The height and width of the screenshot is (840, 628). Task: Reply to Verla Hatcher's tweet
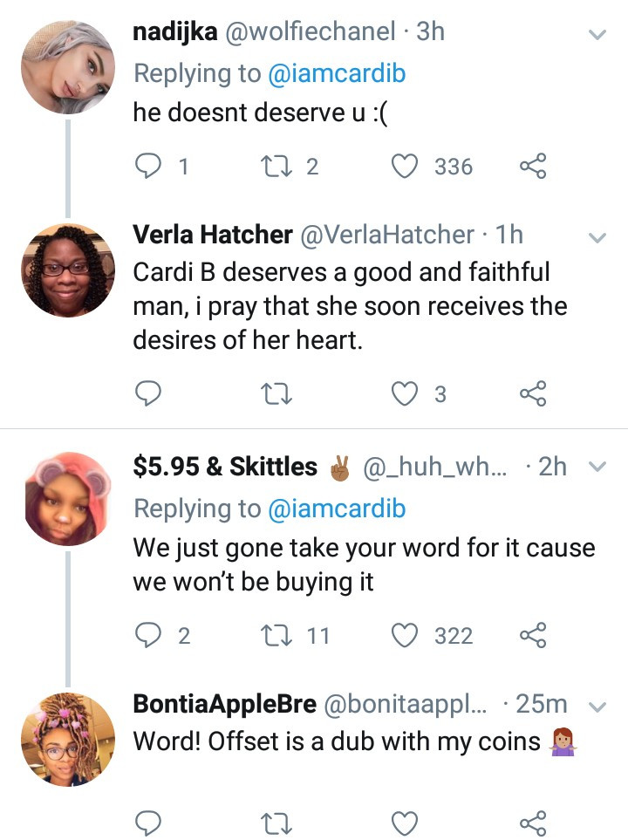(149, 394)
